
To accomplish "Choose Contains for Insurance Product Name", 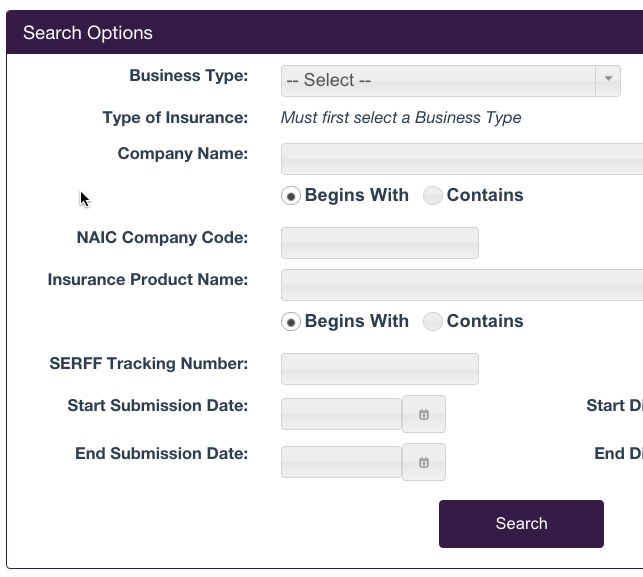I will click(433, 322).
